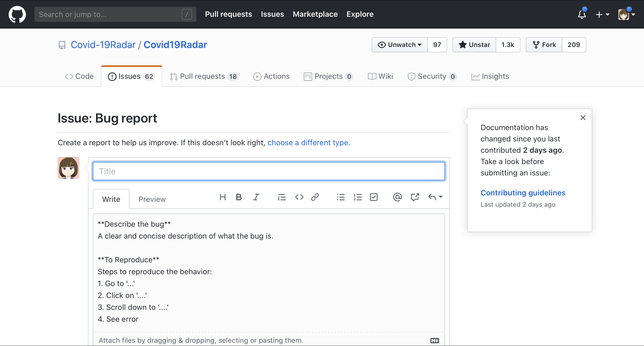Screen dimensions: 644x346
Task: Add a link via chain icon
Action: (315, 197)
